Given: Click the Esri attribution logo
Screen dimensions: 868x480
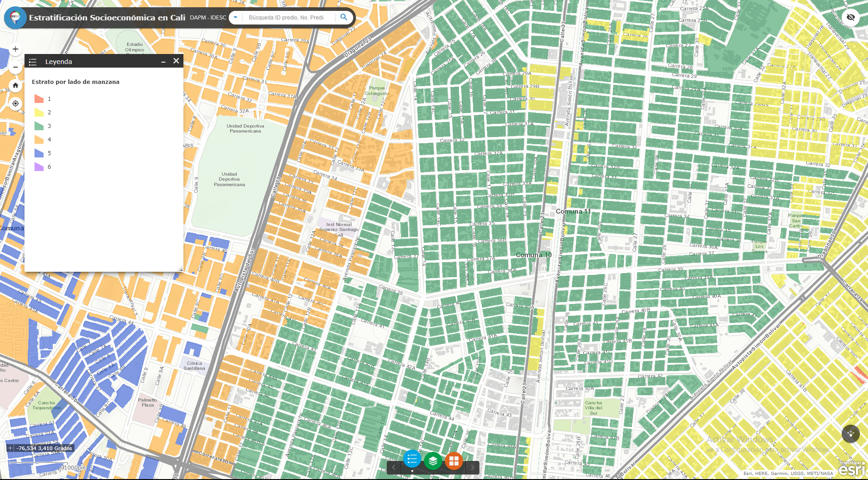Looking at the screenshot, I should point(852,470).
